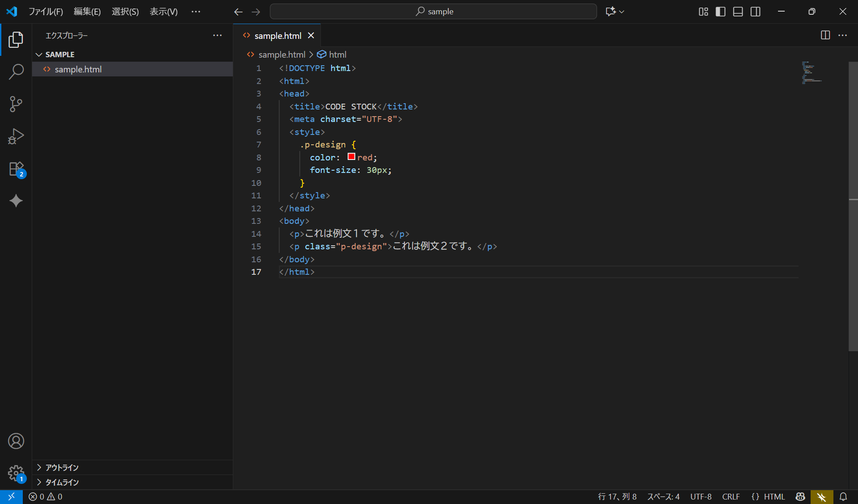858x504 pixels.
Task: Change the CRLF line ending setting
Action: 730,496
